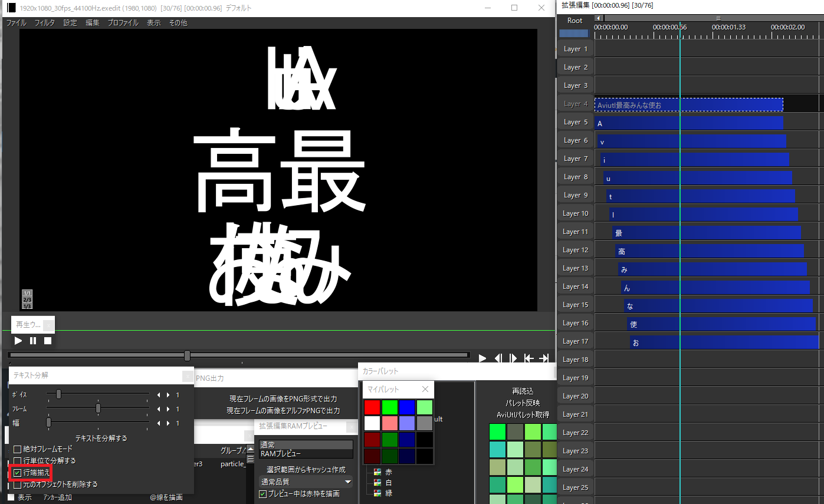Click the pause icon in the playback window

click(x=34, y=340)
